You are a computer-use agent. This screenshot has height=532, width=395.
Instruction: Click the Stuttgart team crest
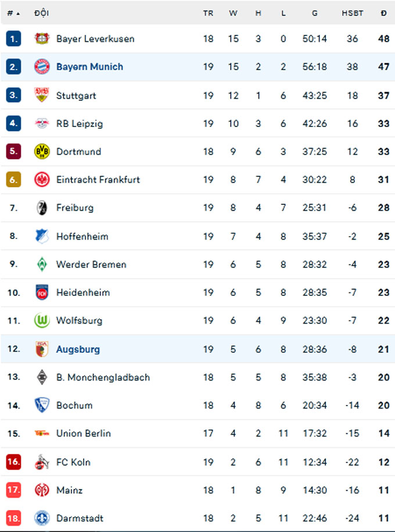[x=42, y=95]
